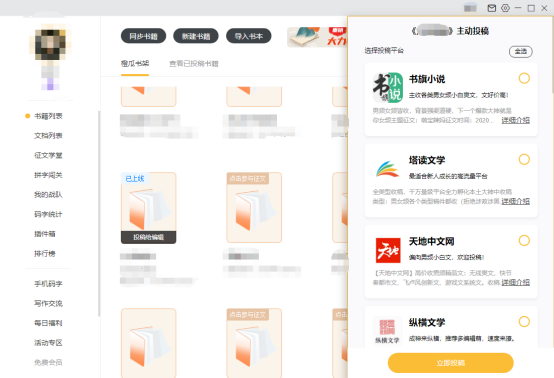Open 详细介绍 link for 天地中文网

515,283
